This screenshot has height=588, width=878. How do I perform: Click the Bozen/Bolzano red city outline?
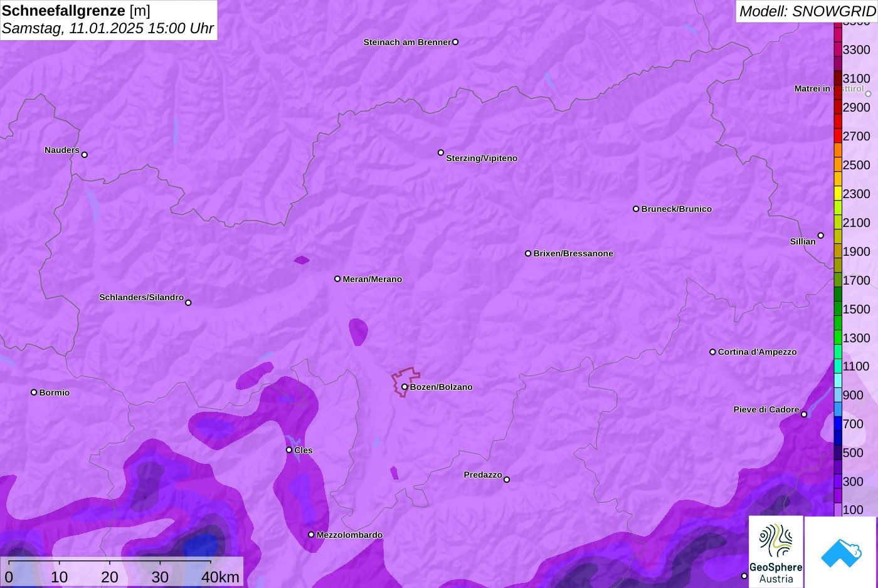pos(406,381)
